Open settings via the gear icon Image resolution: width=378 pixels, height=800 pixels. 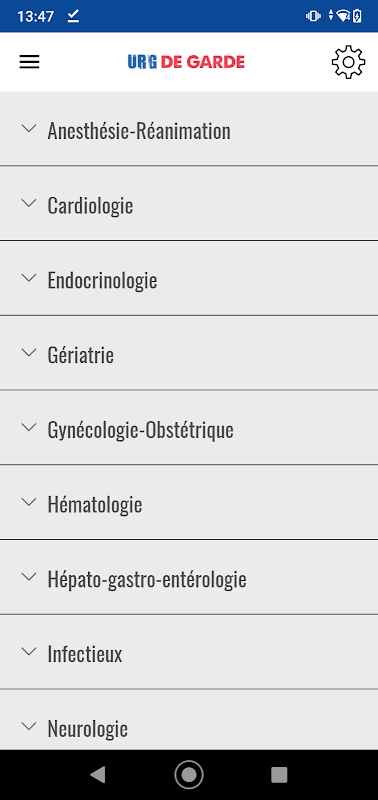(348, 62)
